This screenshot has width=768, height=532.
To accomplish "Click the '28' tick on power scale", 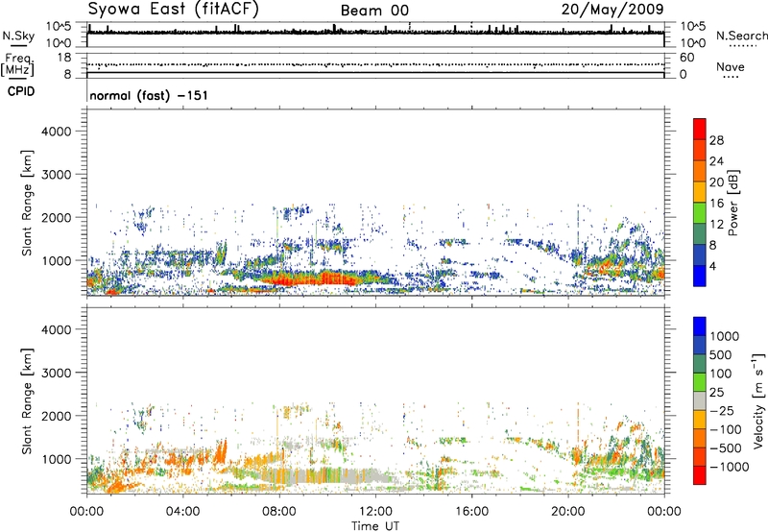I will pos(716,140).
